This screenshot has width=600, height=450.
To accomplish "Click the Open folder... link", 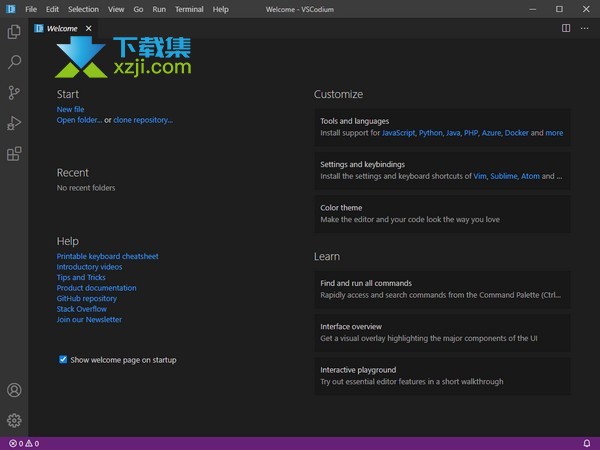I will coord(79,120).
